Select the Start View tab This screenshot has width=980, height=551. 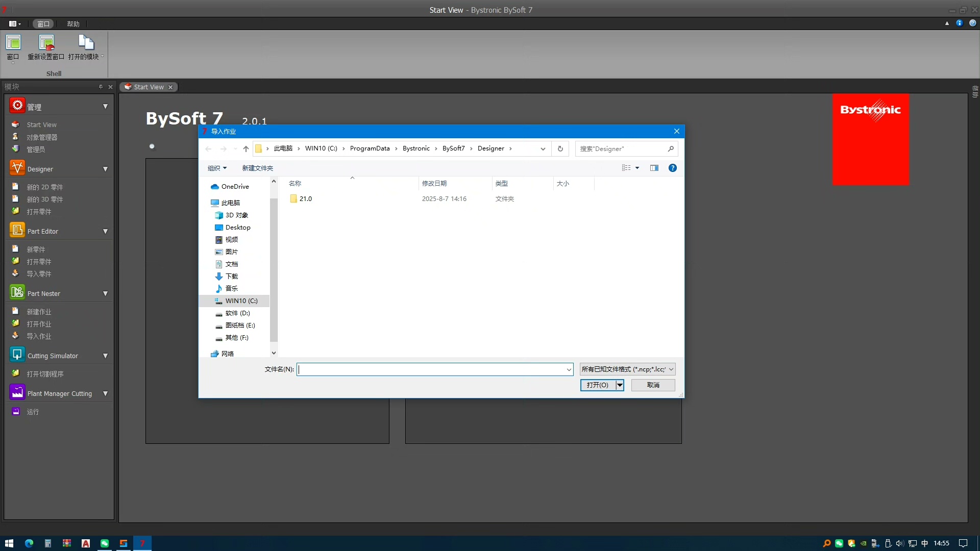pos(149,87)
